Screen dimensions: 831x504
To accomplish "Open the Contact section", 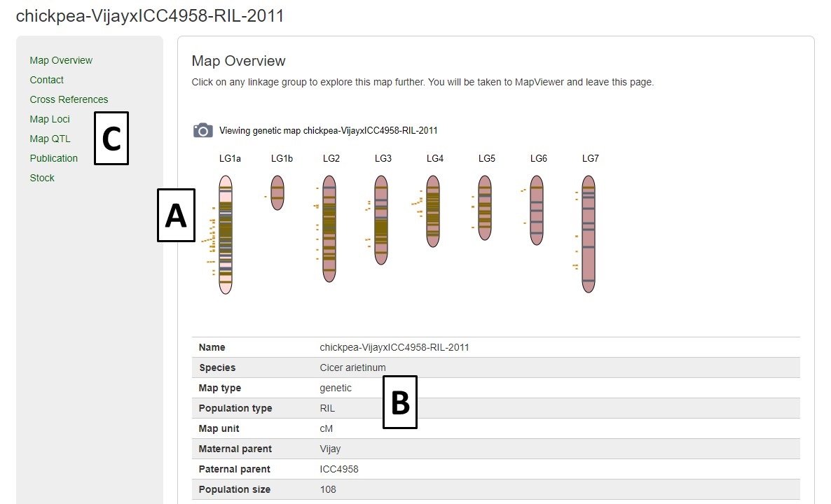I will click(47, 80).
